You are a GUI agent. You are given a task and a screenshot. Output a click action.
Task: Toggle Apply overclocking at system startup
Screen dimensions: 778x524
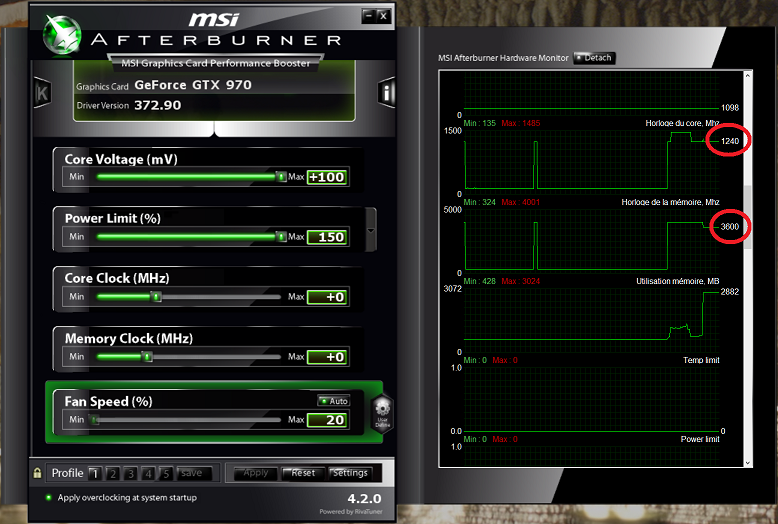48,497
